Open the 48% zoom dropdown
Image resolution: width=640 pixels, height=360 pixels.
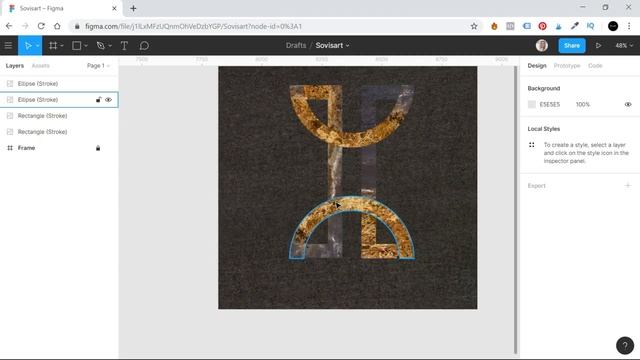[x=624, y=46]
